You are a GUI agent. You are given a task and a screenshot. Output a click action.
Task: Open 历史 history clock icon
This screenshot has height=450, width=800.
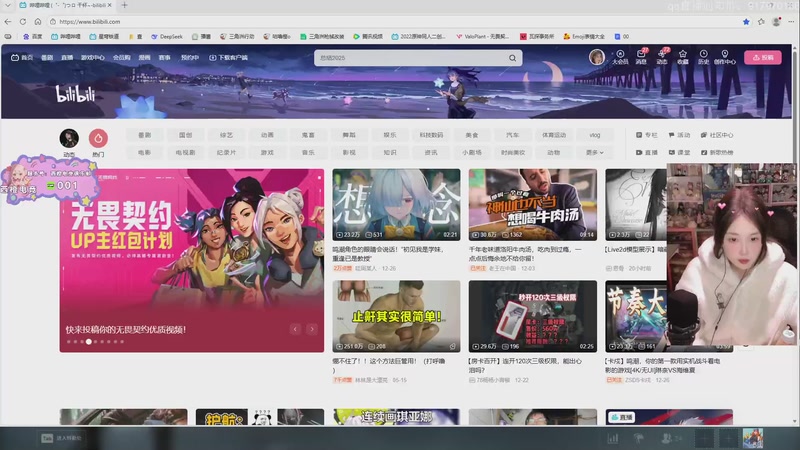tap(704, 57)
